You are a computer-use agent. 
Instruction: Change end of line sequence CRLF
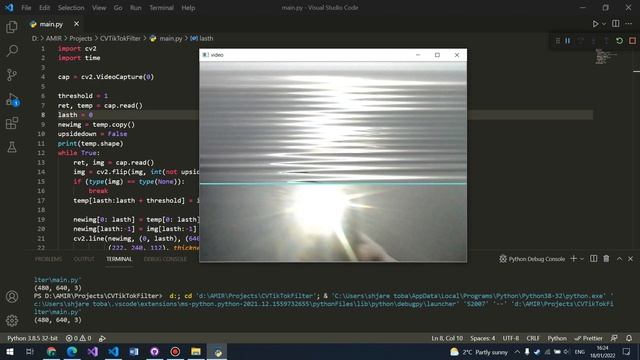[533, 338]
